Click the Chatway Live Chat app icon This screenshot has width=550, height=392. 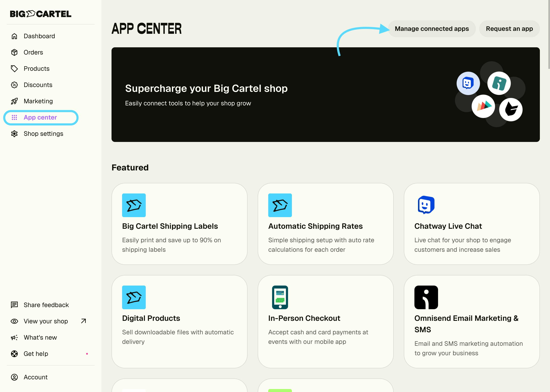tap(426, 205)
